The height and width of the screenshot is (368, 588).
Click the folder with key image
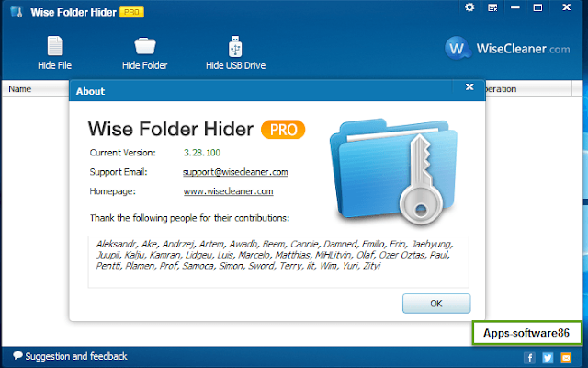[393, 172]
